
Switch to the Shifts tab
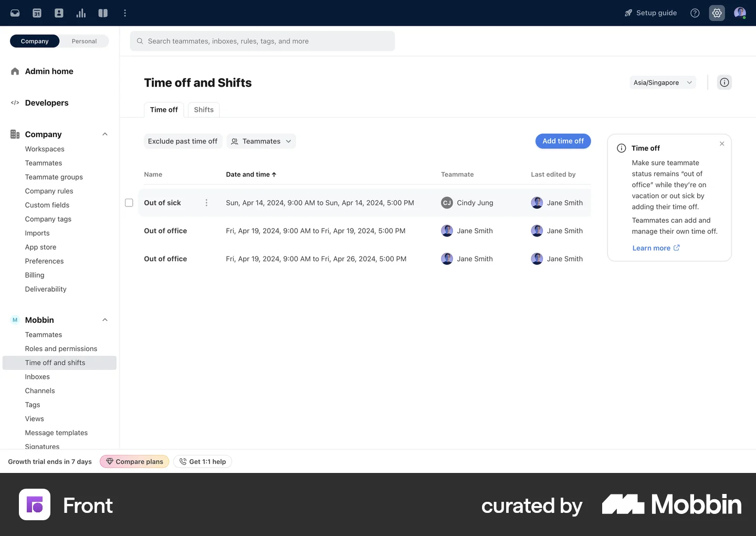click(x=204, y=110)
